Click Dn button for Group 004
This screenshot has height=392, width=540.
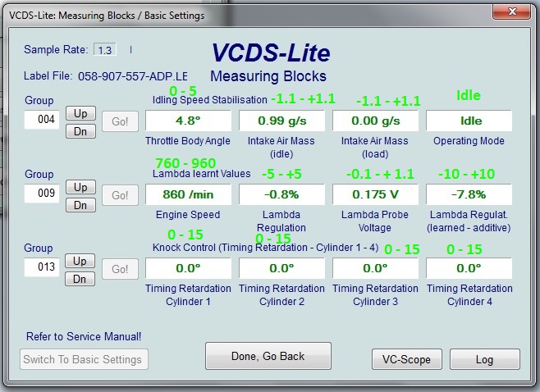80,131
